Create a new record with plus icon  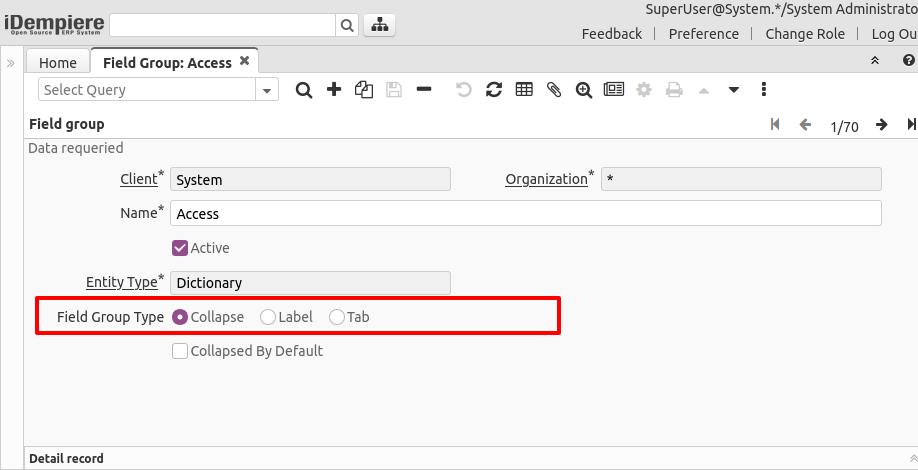[x=334, y=90]
